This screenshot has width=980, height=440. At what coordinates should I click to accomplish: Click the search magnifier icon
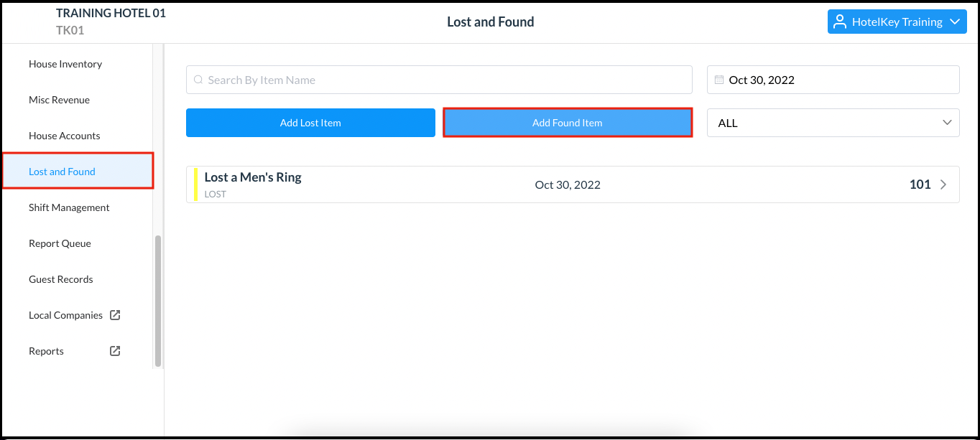pos(198,79)
